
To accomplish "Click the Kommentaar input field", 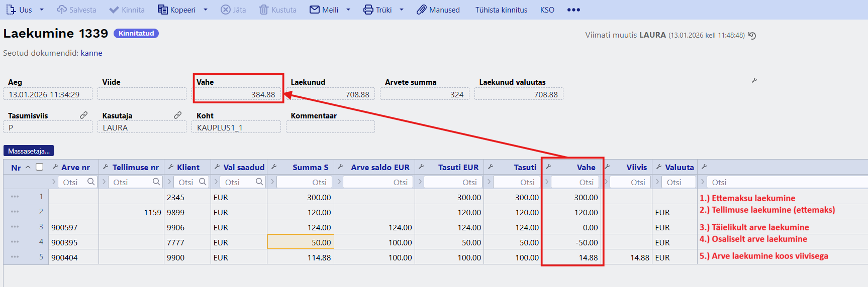I will (330, 127).
